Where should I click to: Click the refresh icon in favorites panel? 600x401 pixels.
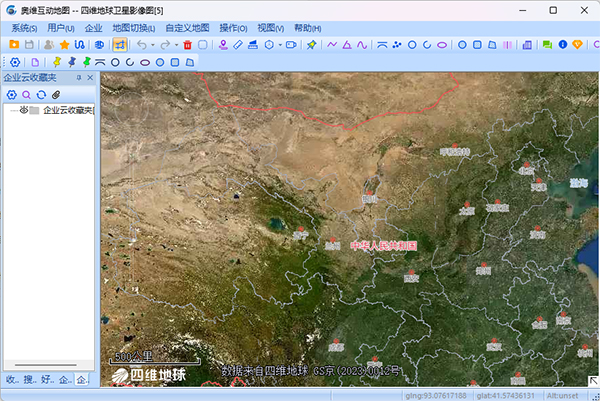point(41,94)
